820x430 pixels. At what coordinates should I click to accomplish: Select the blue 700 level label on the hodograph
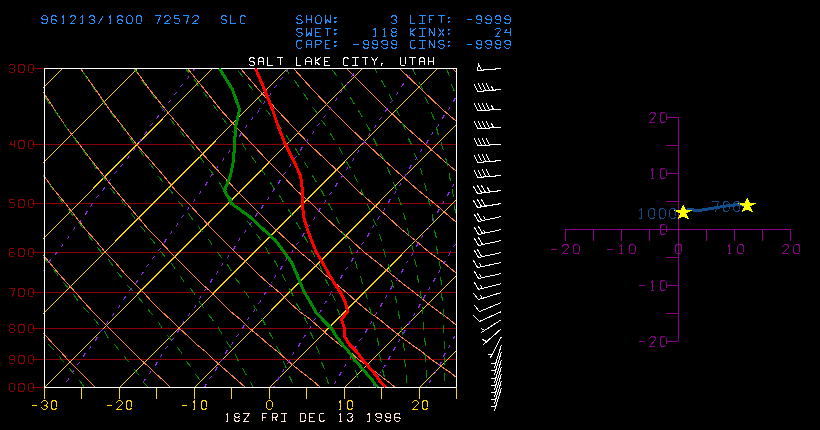pyautogui.click(x=726, y=206)
